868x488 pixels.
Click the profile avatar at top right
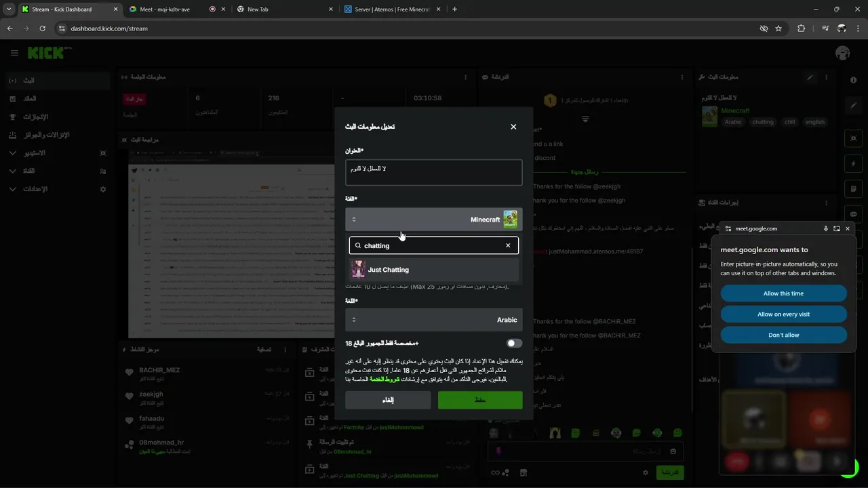coord(843,53)
